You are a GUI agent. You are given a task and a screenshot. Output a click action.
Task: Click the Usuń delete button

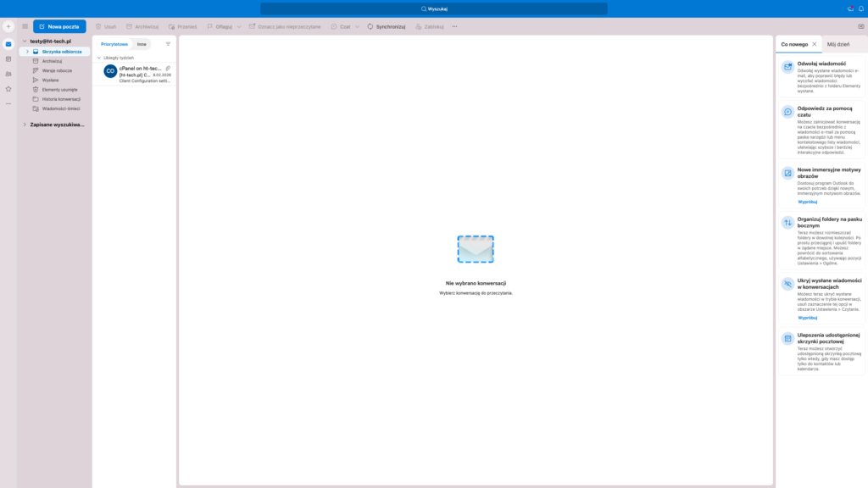click(106, 26)
